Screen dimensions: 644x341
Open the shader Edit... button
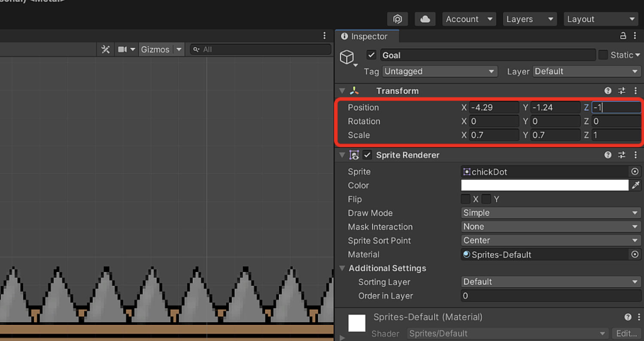(x=626, y=333)
